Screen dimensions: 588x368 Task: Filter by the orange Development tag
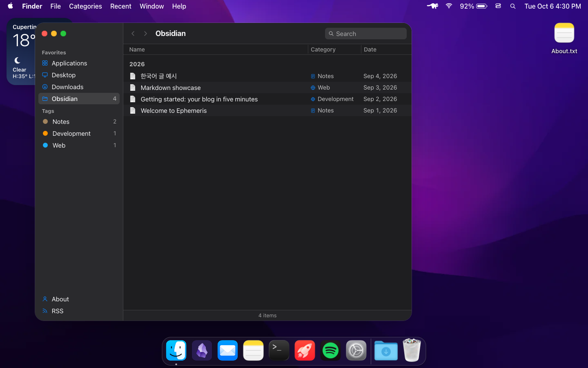pyautogui.click(x=79, y=134)
